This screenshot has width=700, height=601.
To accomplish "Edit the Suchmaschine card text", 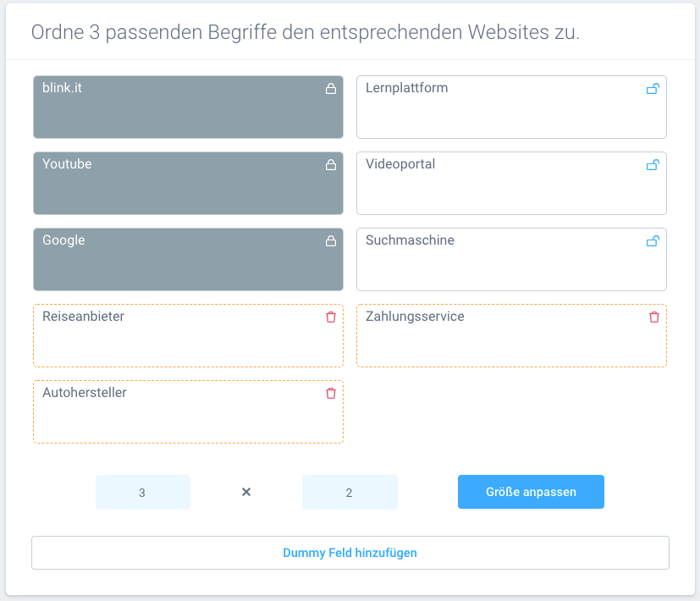I will (x=410, y=240).
